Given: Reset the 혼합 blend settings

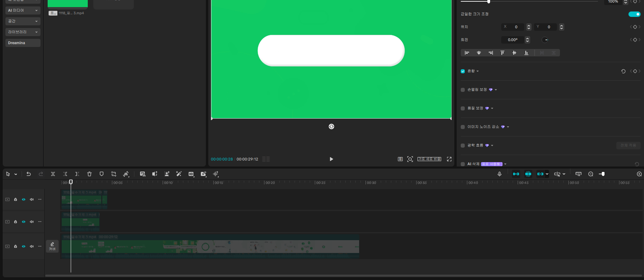Looking at the screenshot, I should [x=623, y=71].
